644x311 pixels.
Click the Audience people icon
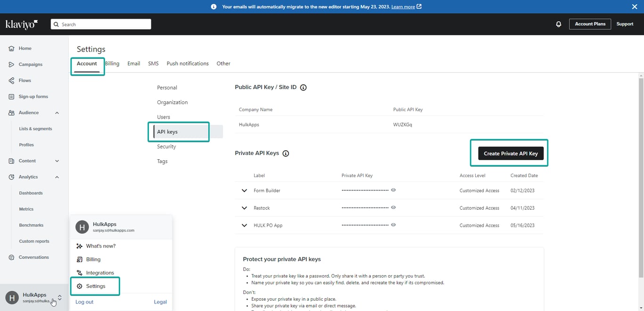tap(11, 113)
